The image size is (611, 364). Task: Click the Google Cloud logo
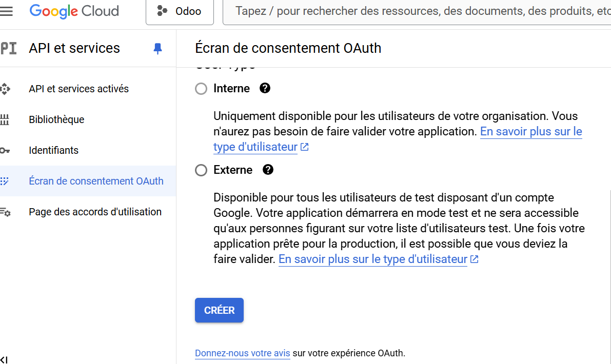(74, 11)
